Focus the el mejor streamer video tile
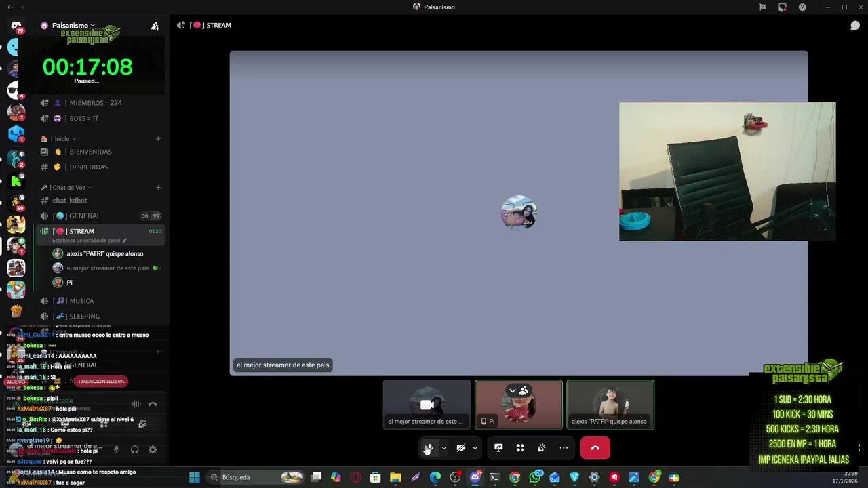This screenshot has width=868, height=488. point(427,405)
